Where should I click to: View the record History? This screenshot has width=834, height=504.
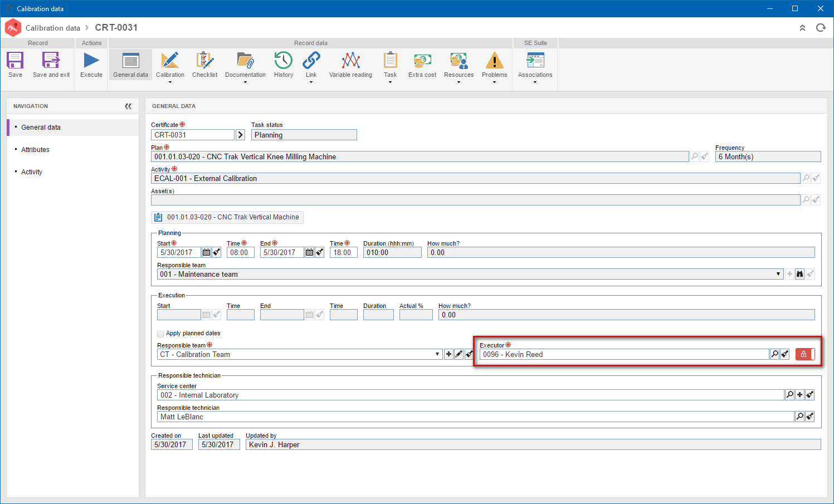[x=284, y=65]
